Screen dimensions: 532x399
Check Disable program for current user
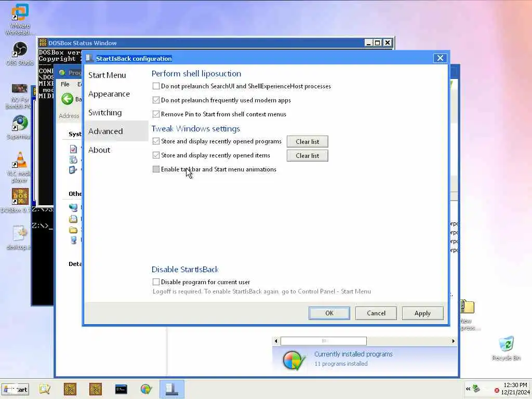(x=156, y=282)
